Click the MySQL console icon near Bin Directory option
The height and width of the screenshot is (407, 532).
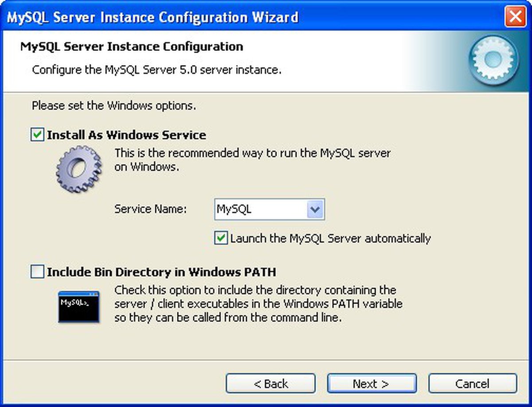(79, 306)
